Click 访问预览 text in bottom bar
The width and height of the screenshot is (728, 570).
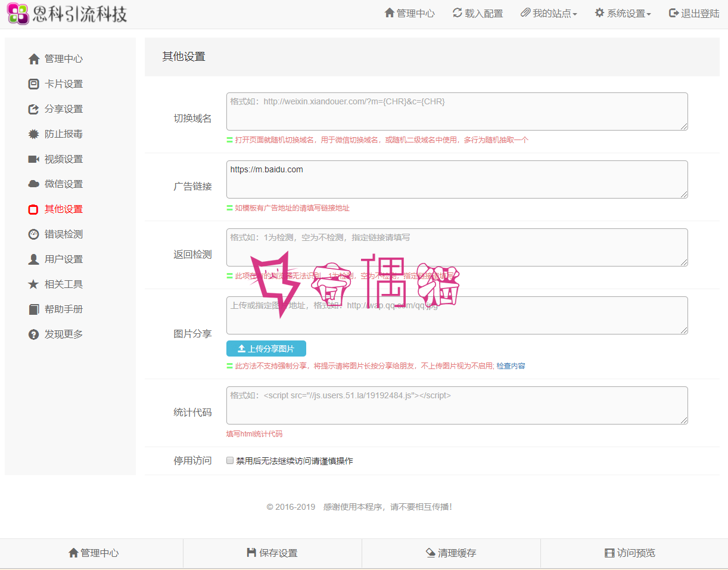636,553
